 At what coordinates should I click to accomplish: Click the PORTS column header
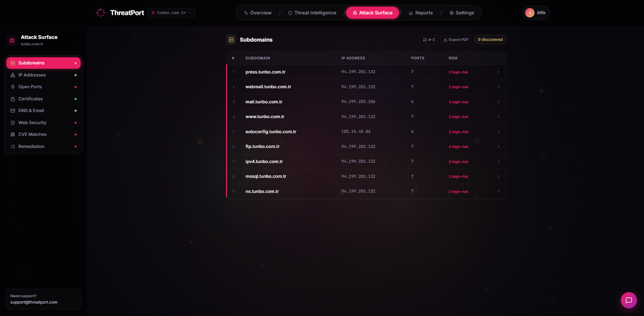coord(418,58)
